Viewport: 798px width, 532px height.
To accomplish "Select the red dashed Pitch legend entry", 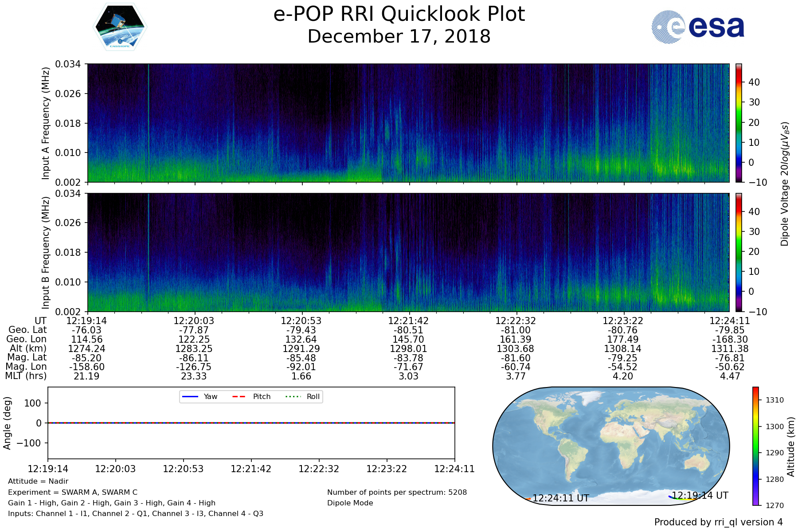I will pos(251,396).
